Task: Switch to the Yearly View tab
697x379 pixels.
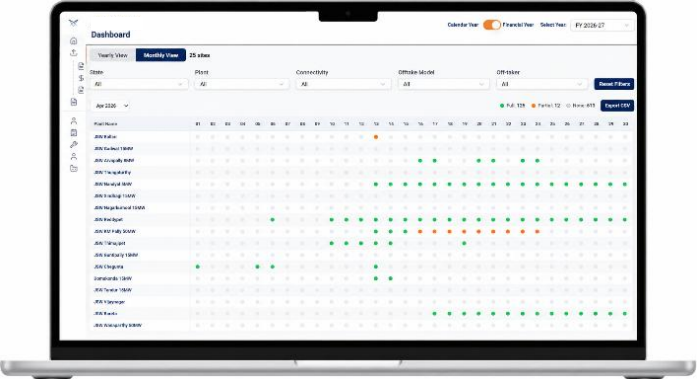Action: [x=113, y=55]
